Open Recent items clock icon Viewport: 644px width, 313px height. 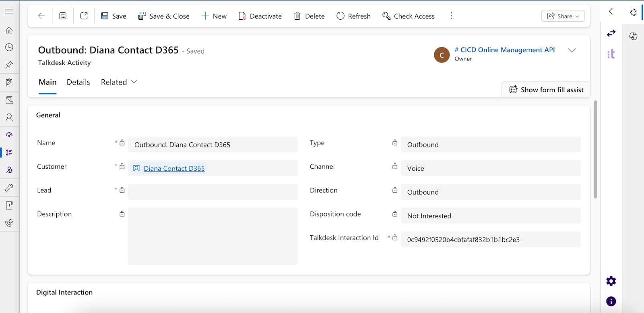pyautogui.click(x=9, y=48)
